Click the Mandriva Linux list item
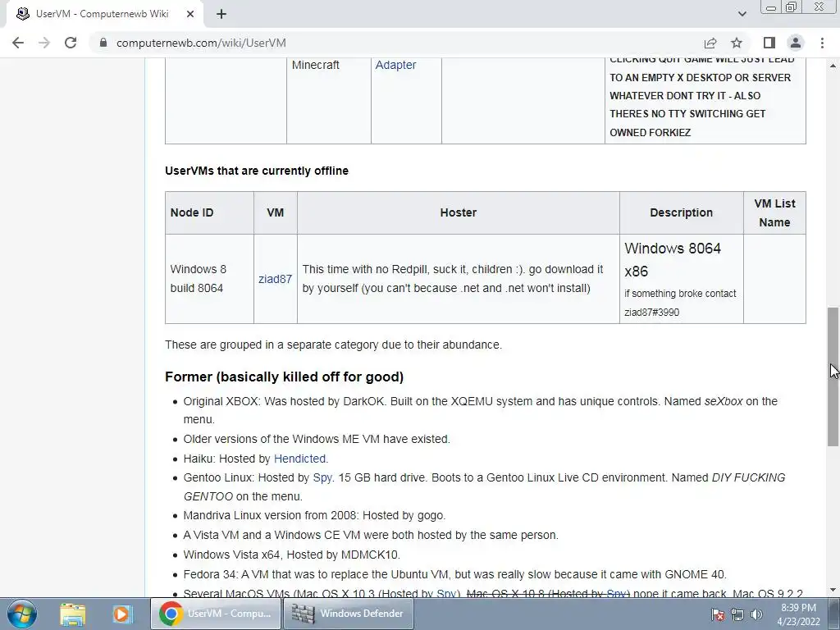 click(x=314, y=515)
